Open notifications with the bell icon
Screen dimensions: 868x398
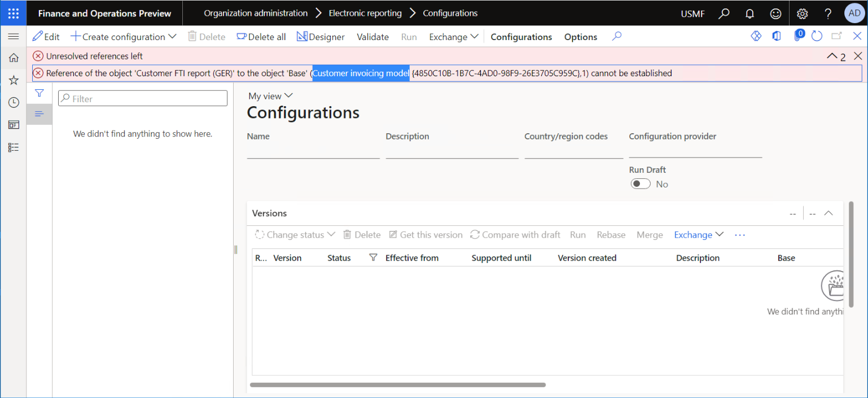[750, 13]
